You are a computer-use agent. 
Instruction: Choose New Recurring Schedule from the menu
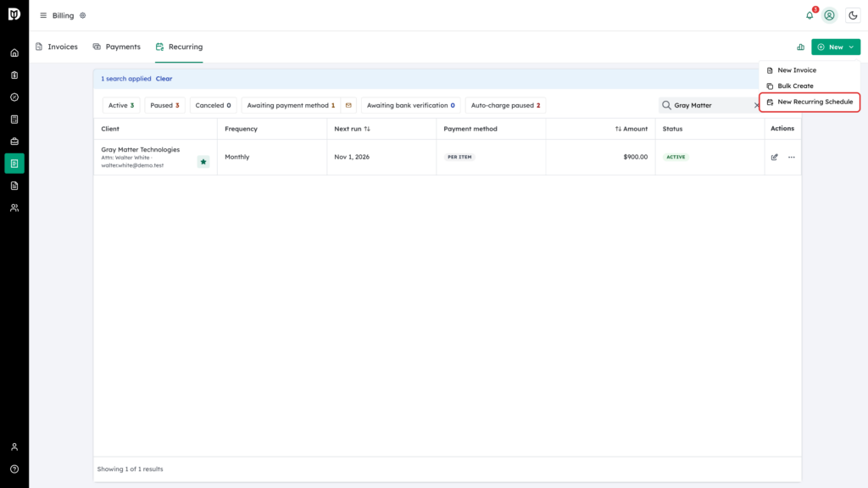810,102
